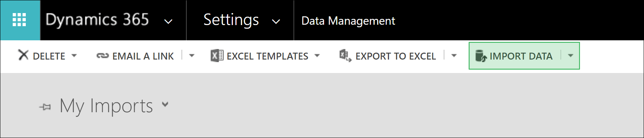Screen dimensions: 644x138
Task: Click the IMPORT DATA button label
Action: [521, 56]
